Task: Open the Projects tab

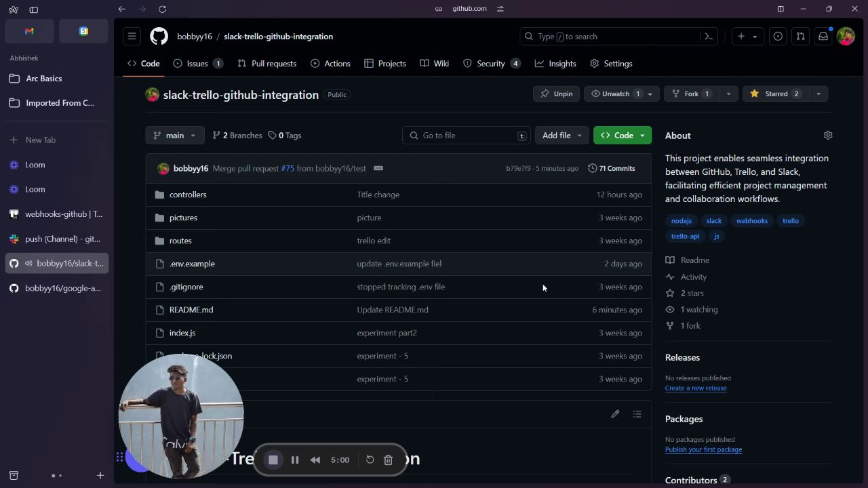Action: (385, 64)
